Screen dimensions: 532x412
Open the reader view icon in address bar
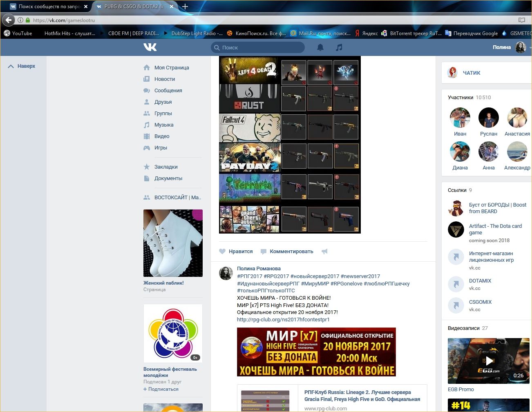[x=521, y=20]
